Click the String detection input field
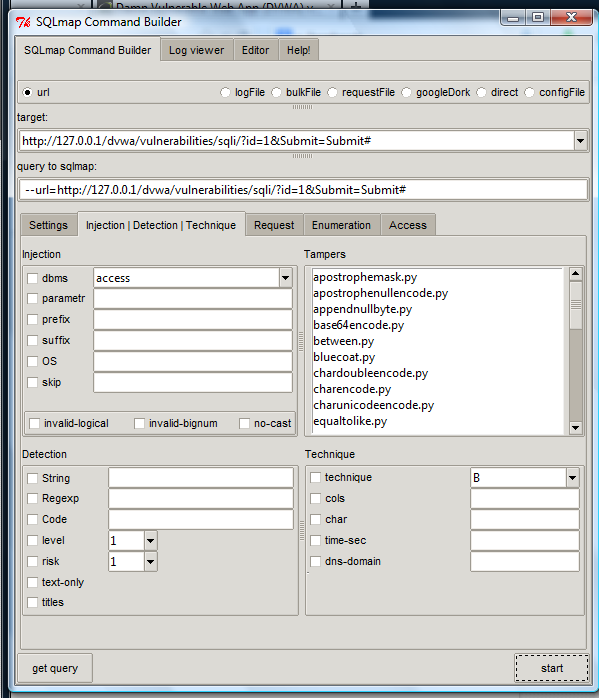Image resolution: width=599 pixels, height=698 pixels. (201, 478)
